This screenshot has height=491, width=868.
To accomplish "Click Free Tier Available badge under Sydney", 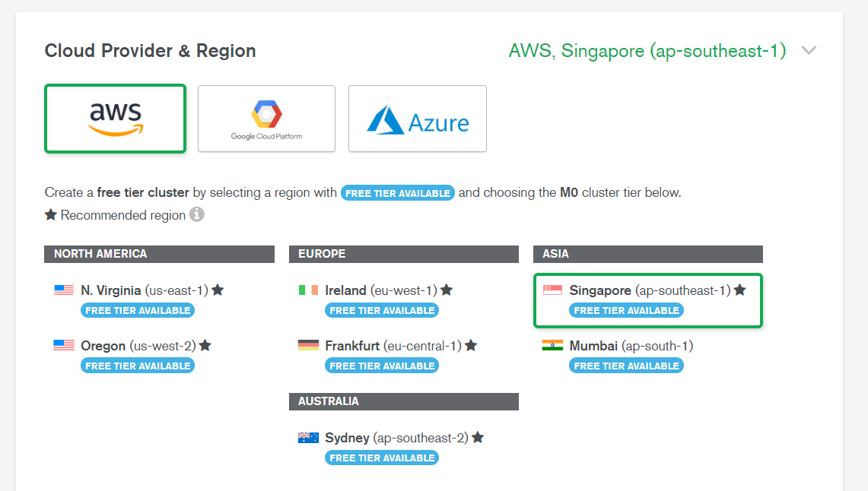I will click(382, 458).
